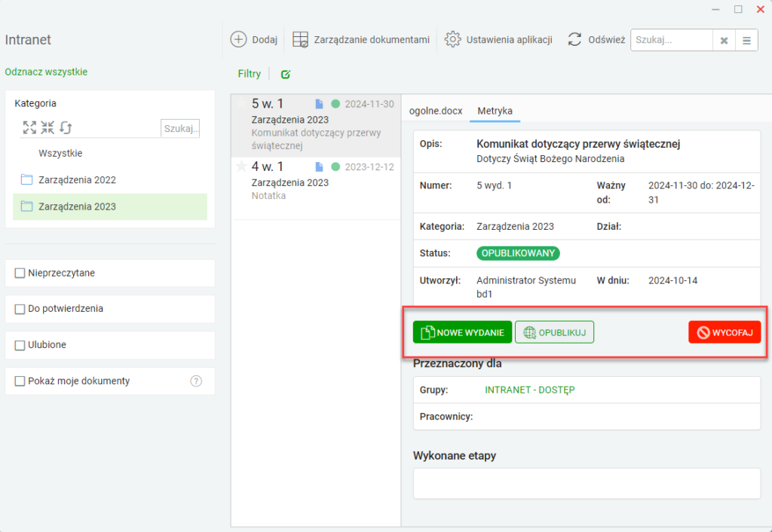
Task: Focus the top Szukaj search field
Action: (x=672, y=41)
